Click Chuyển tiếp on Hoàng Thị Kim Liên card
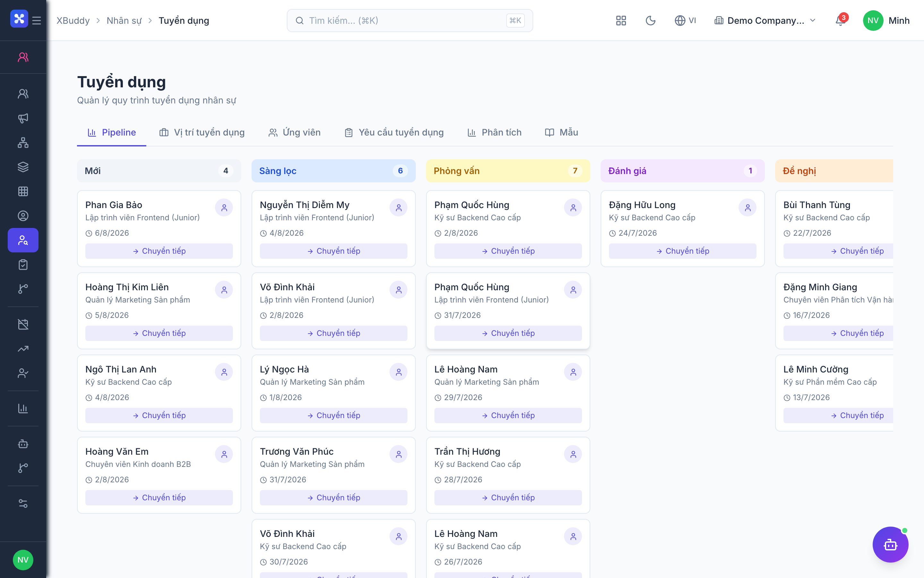Viewport: 924px width, 578px height. 159,333
